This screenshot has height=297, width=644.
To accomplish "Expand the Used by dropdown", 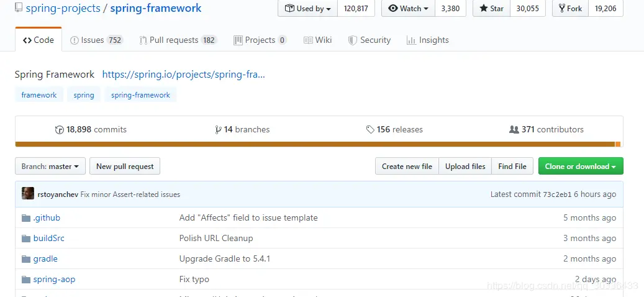I will tap(307, 8).
